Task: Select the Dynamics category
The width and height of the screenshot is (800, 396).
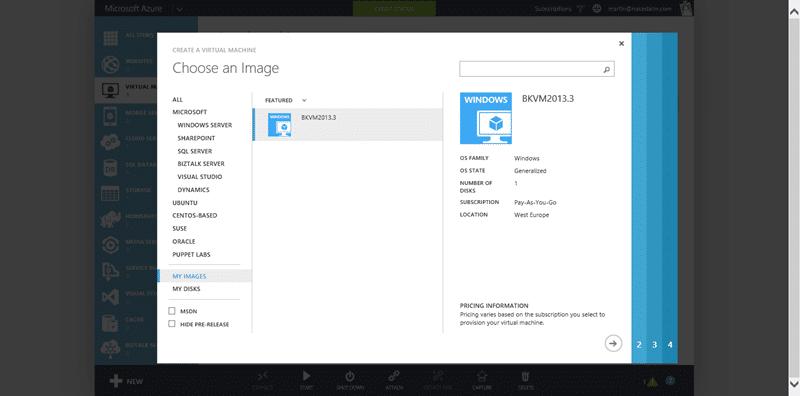Action: 193,190
